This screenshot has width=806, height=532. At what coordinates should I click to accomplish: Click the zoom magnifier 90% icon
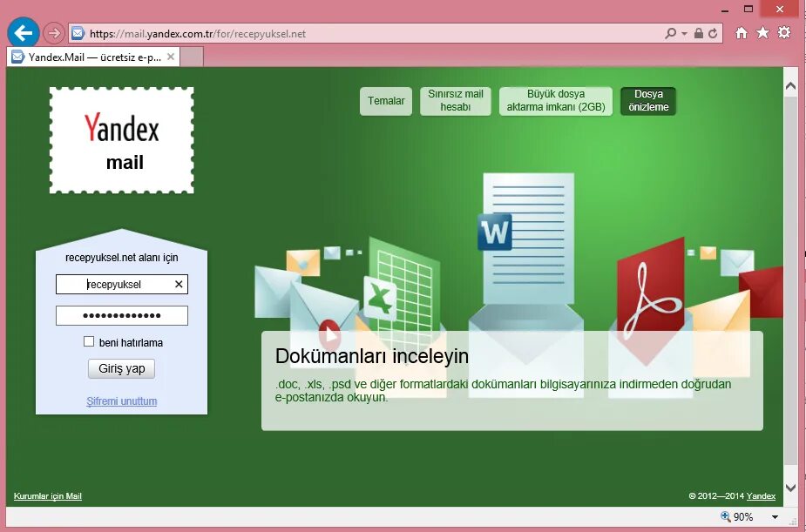(725, 516)
